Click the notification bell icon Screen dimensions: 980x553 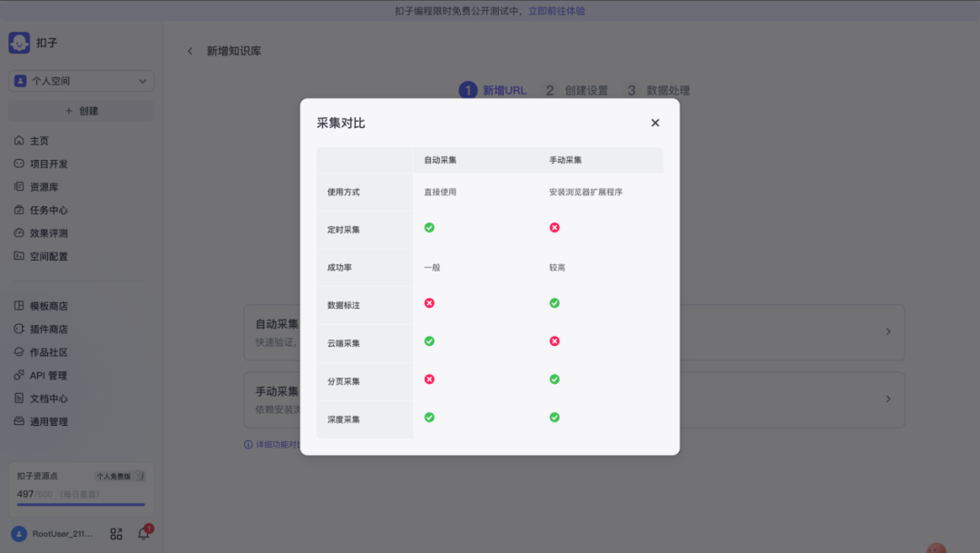pos(143,534)
